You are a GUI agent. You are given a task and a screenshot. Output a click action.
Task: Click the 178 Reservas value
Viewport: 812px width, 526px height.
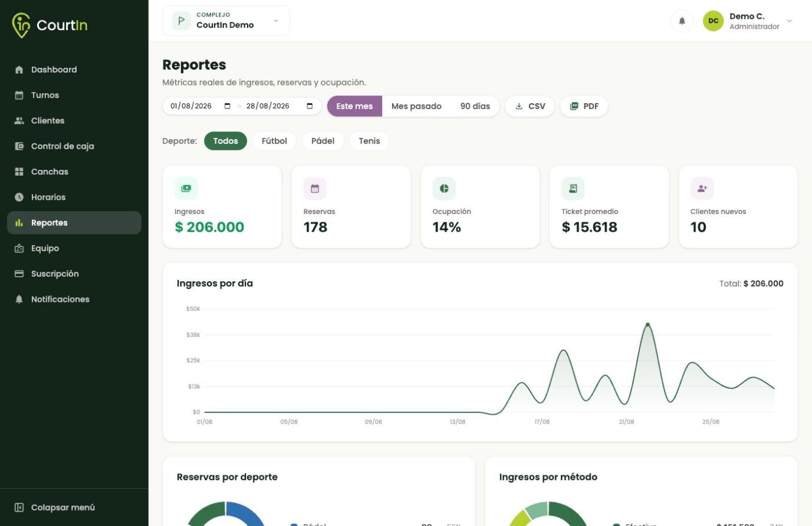point(315,227)
